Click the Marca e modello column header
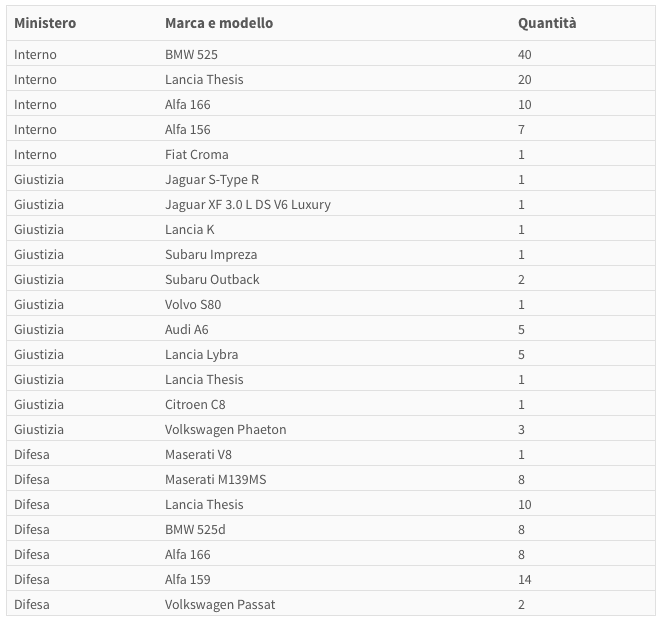The height and width of the screenshot is (623, 660). (x=219, y=23)
